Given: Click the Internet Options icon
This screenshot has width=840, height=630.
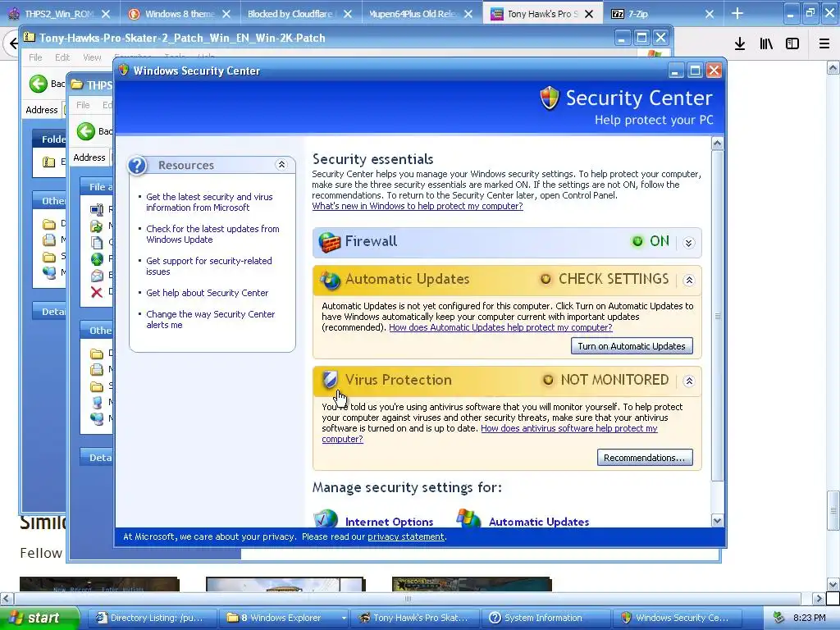Looking at the screenshot, I should coord(326,518).
